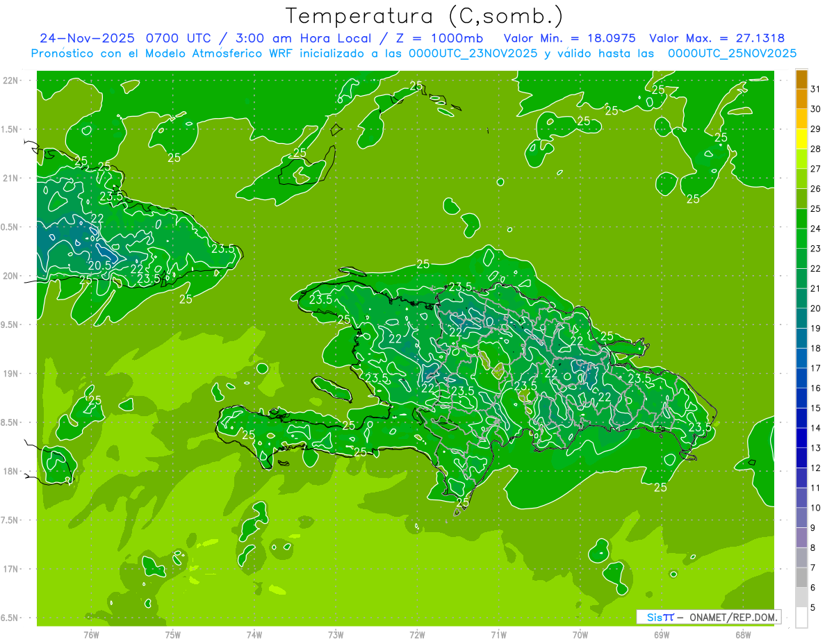Click the "22" value on the color scale legend
This screenshot has width=834, height=644.
[x=815, y=268]
